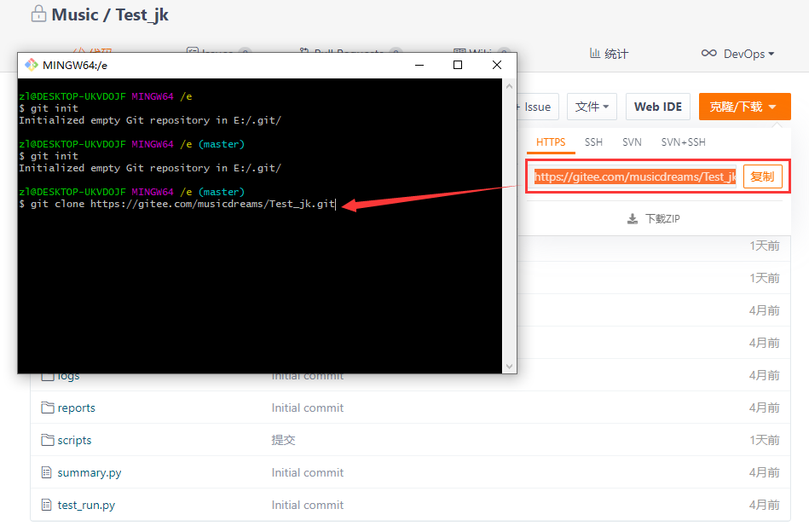This screenshot has width=809, height=532.
Task: Click the download icon next to 下载ZIP
Action: pos(632,219)
